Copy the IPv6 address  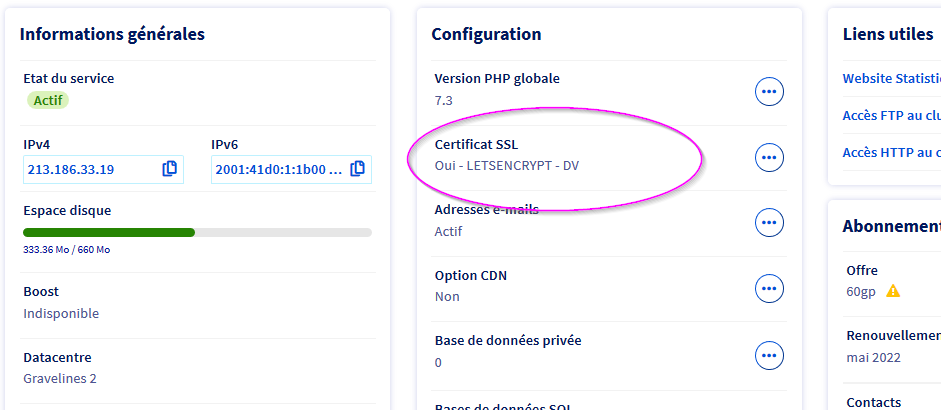pos(357,169)
